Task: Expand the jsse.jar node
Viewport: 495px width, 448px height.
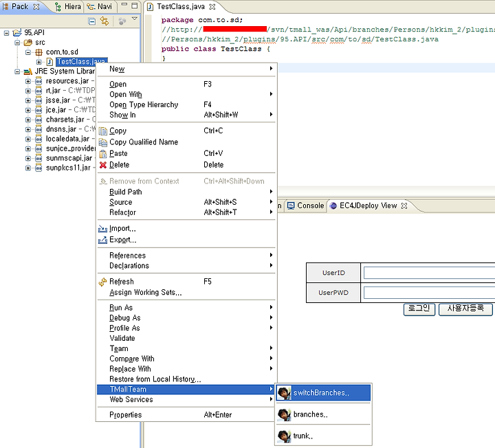Action: 28,100
